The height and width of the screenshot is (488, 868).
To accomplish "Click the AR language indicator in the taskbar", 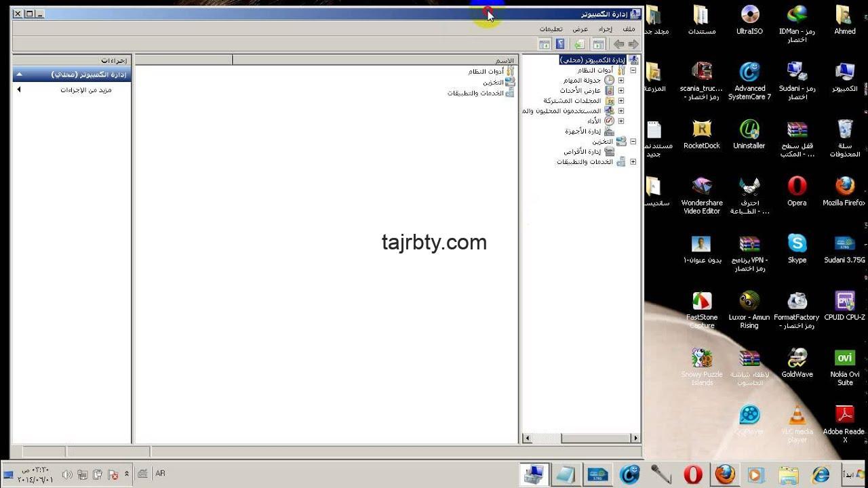I will tap(160, 474).
